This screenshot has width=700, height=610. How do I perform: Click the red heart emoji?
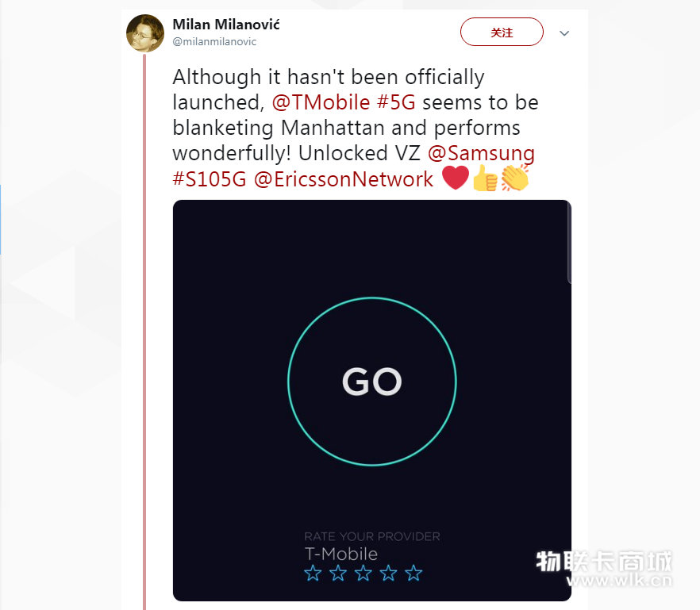456,178
